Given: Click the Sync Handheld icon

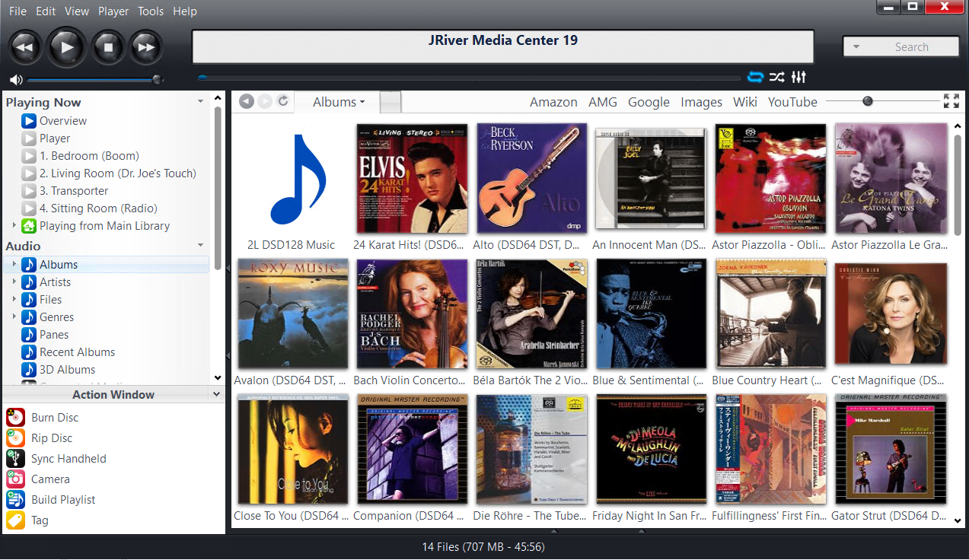Looking at the screenshot, I should pyautogui.click(x=16, y=458).
